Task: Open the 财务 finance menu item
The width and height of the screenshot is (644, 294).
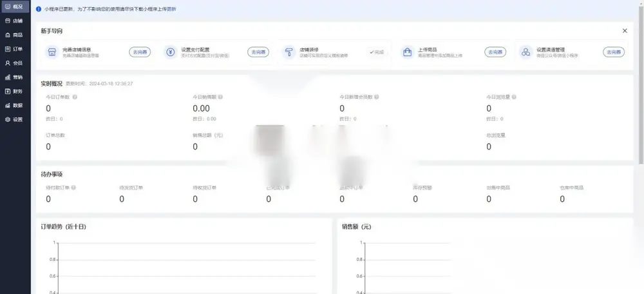Action: (x=15, y=92)
